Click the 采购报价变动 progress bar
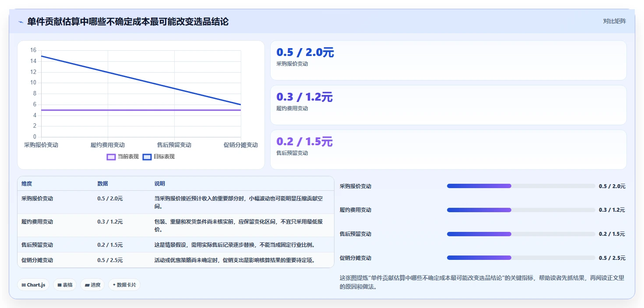The width and height of the screenshot is (644, 308). point(521,186)
